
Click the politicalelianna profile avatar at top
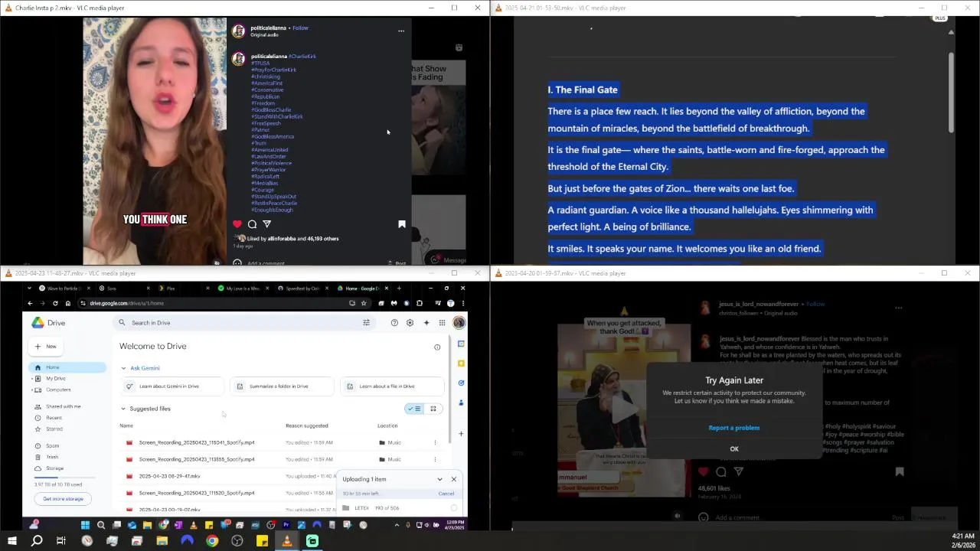238,31
